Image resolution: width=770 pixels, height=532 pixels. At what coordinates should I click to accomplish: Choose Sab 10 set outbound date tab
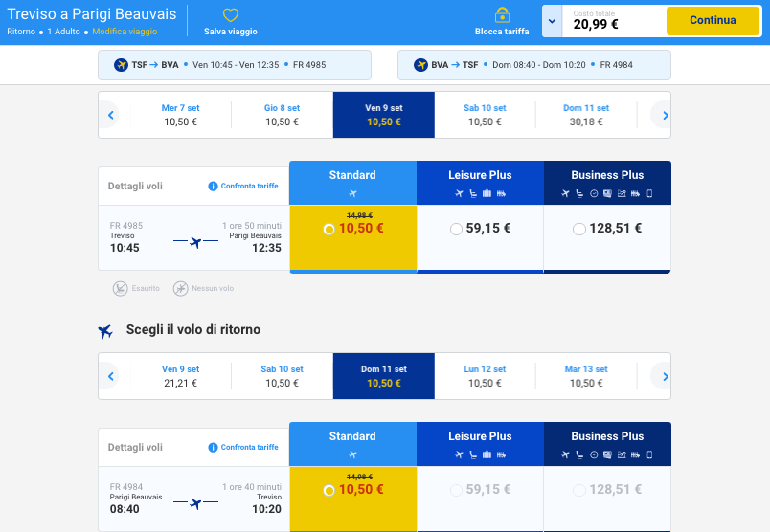tap(486, 115)
